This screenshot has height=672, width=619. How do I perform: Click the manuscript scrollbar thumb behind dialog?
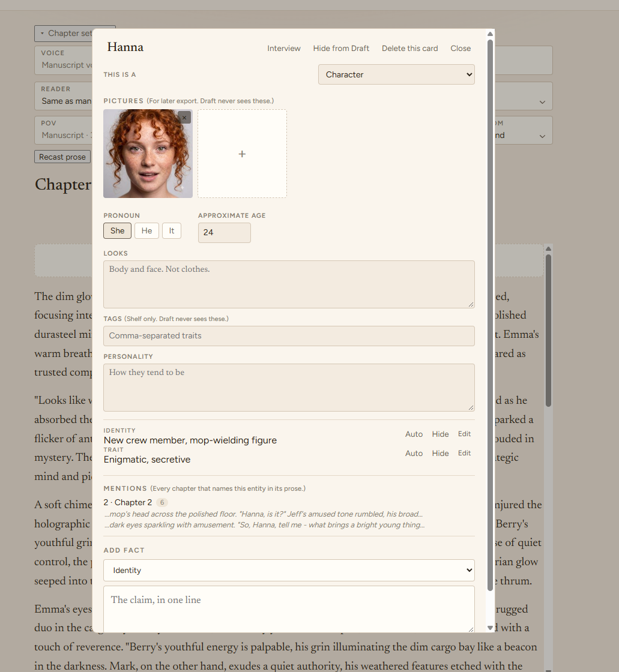(548, 330)
